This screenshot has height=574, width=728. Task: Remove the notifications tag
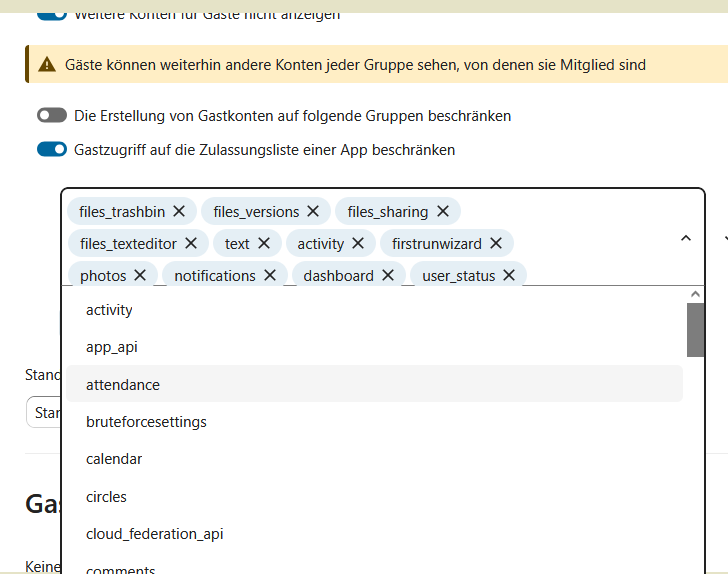[270, 275]
